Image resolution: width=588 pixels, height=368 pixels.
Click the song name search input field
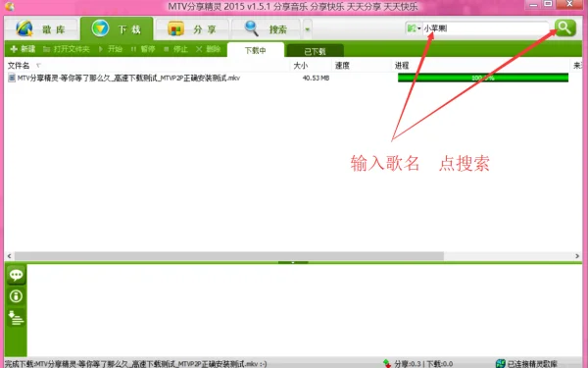coord(486,28)
